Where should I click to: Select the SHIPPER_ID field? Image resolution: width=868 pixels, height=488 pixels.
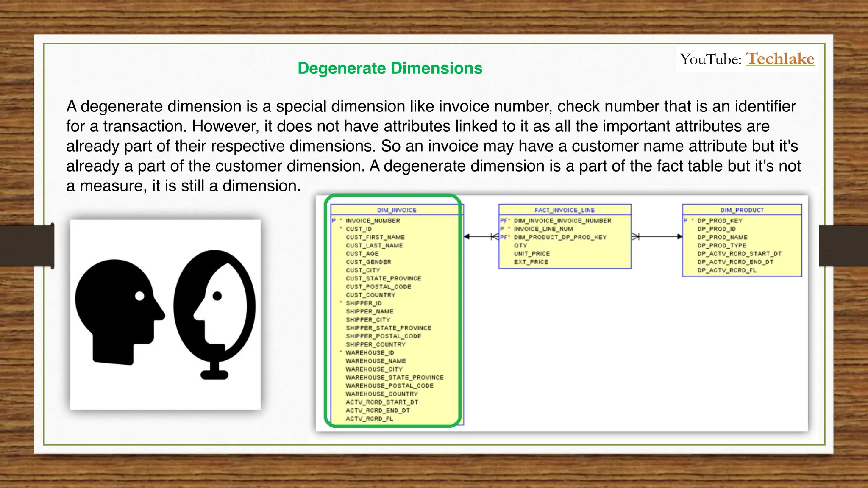click(x=364, y=303)
